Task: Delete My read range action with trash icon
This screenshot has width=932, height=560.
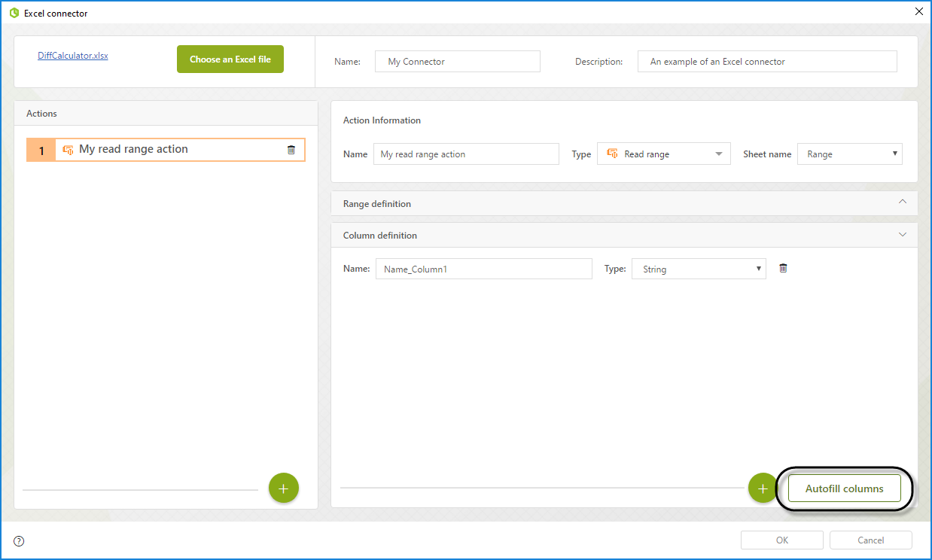Action: click(x=291, y=150)
